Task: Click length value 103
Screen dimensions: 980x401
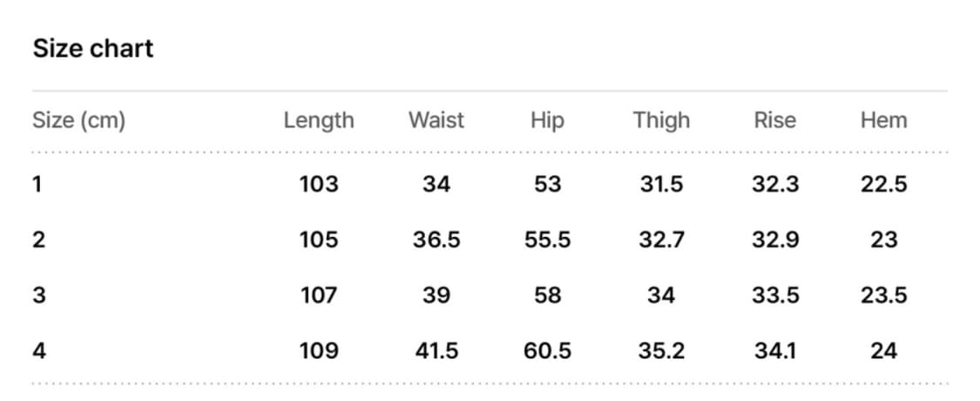Action: click(x=319, y=185)
